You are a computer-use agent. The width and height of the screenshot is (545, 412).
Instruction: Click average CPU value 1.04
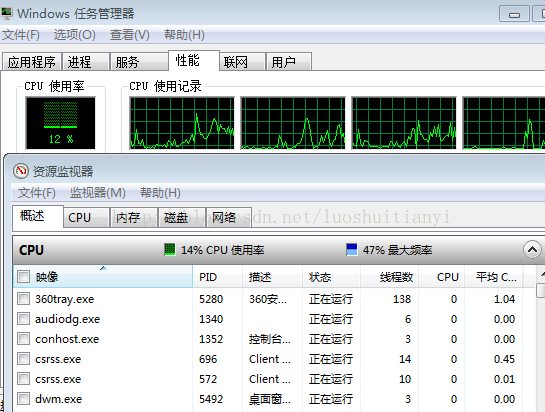(x=504, y=299)
